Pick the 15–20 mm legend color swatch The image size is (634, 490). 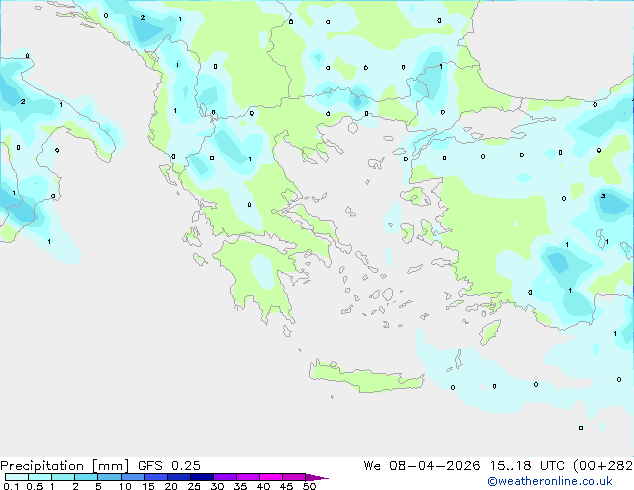tap(155, 477)
